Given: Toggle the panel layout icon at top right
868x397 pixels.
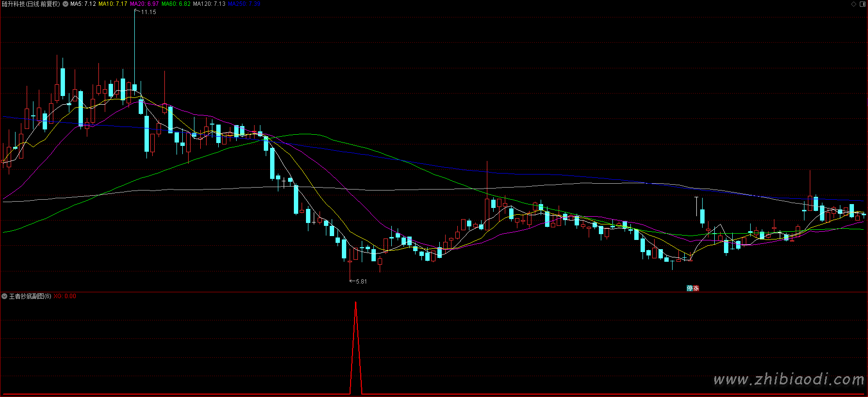Looking at the screenshot, I should click(x=862, y=4).
